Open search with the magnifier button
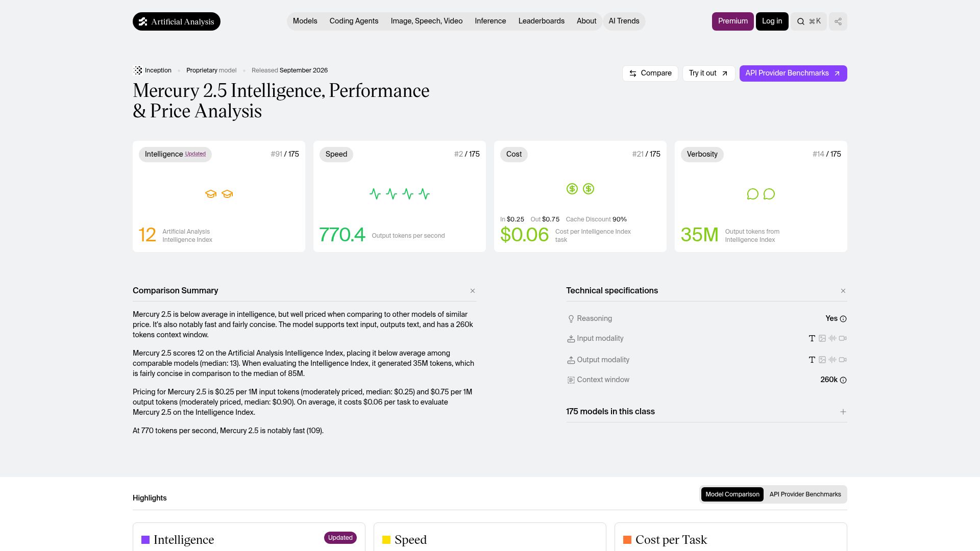The width and height of the screenshot is (980, 551). pos(808,21)
